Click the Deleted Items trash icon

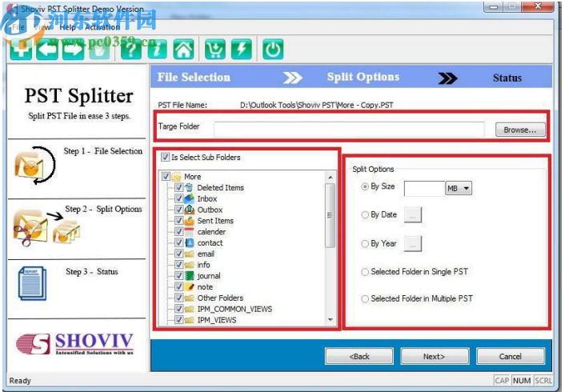189,187
